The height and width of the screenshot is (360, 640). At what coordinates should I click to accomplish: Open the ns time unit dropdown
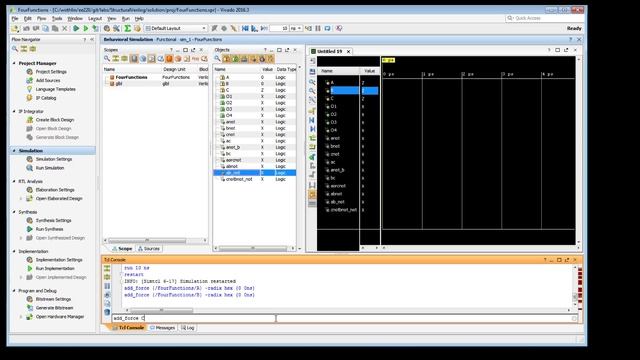coord(296,28)
